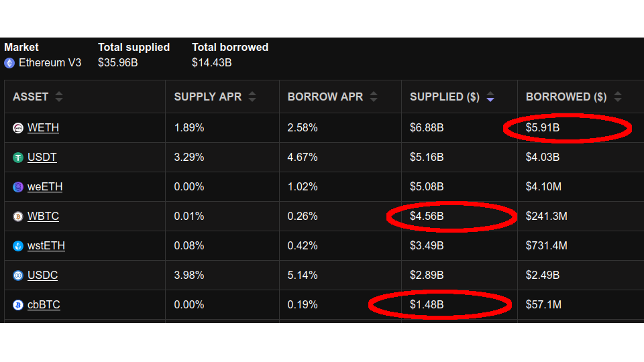This screenshot has width=644, height=362.
Task: Toggle Supplied ($) sort direction arrow
Action: [x=490, y=97]
